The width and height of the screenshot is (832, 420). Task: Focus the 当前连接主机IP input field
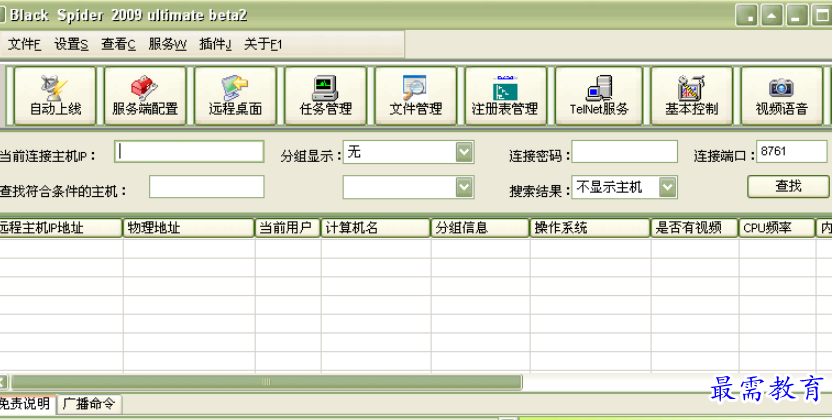189,152
